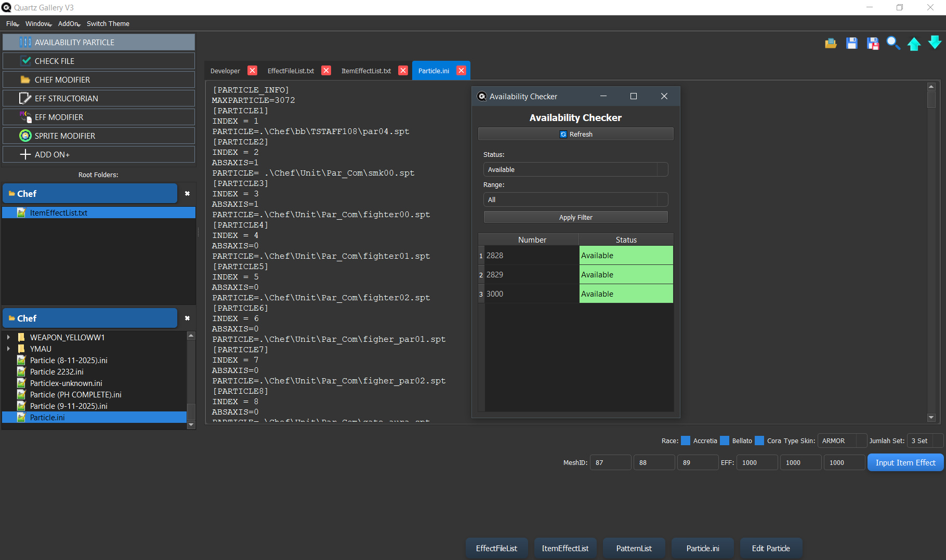Screen dimensions: 946x560
Task: Click the Apply Filter button
Action: coord(575,217)
